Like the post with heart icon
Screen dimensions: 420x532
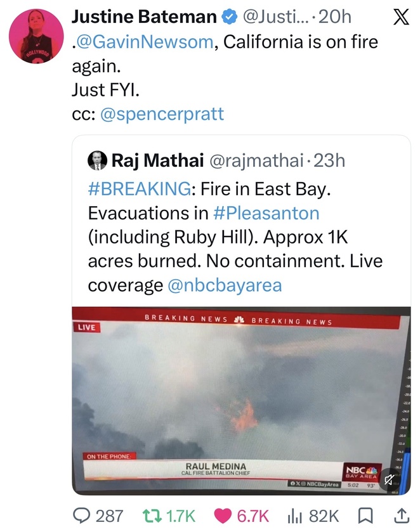coord(223,516)
